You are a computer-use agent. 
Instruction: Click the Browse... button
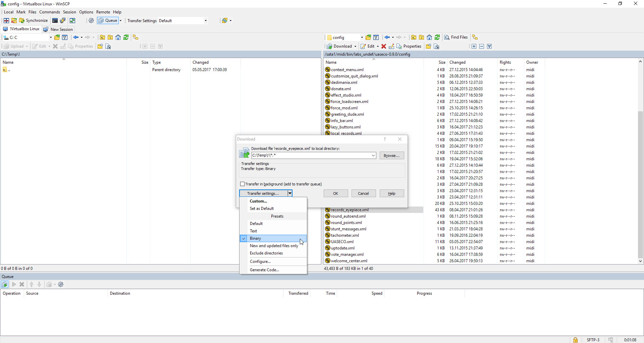392,156
